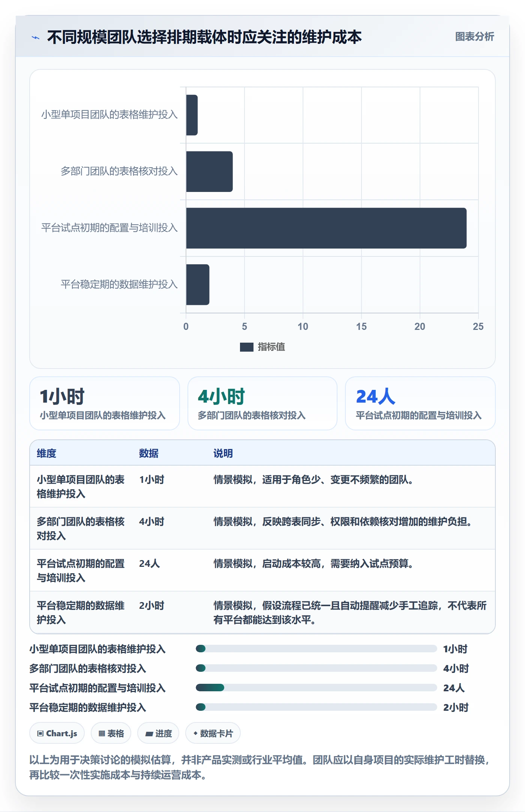Click the 进度 tag chip

pos(158,733)
